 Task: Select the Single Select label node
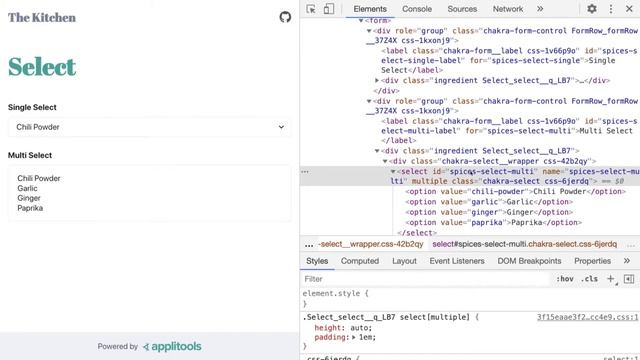509,60
